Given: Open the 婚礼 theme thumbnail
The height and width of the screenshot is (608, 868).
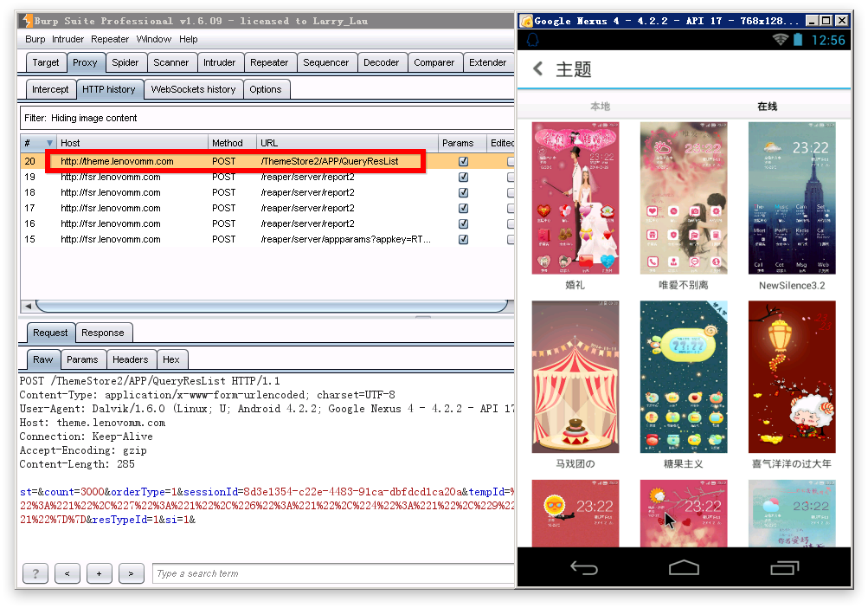Looking at the screenshot, I should (575, 198).
